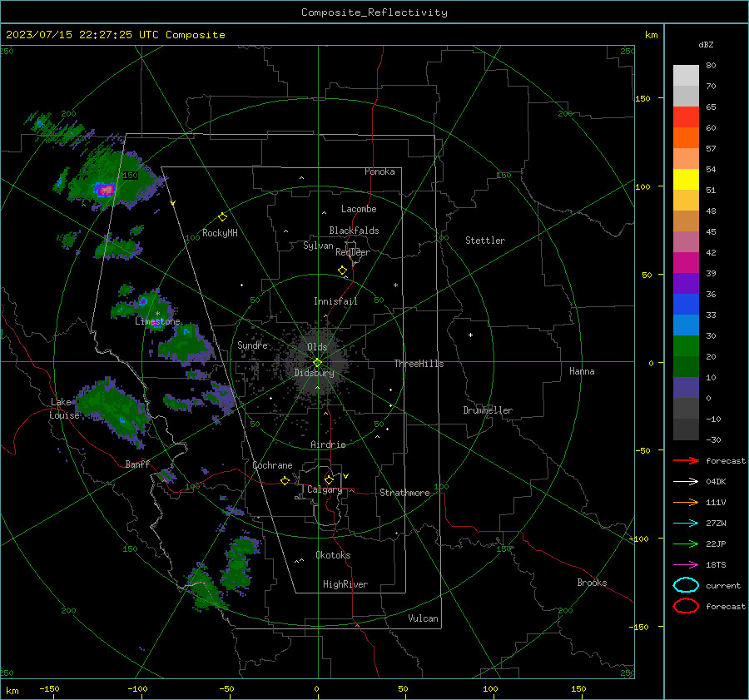This screenshot has height=700, width=749.
Task: Select the Banff label
Action: tap(137, 464)
